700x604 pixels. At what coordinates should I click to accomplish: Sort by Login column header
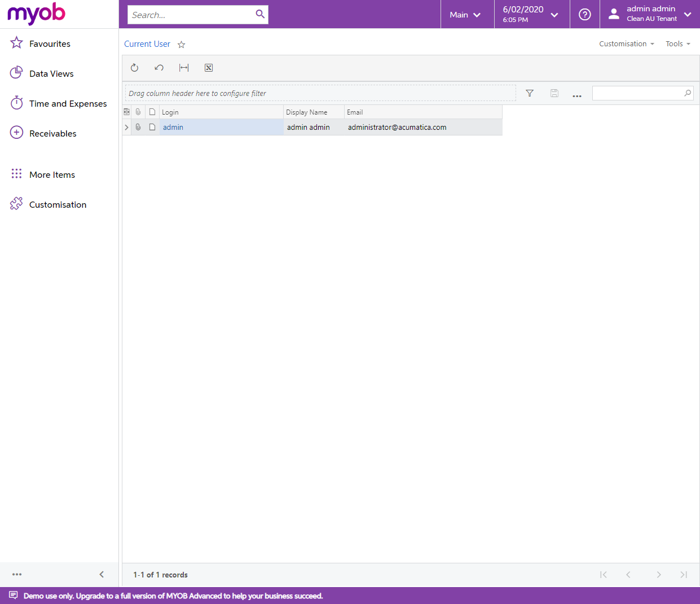point(221,112)
